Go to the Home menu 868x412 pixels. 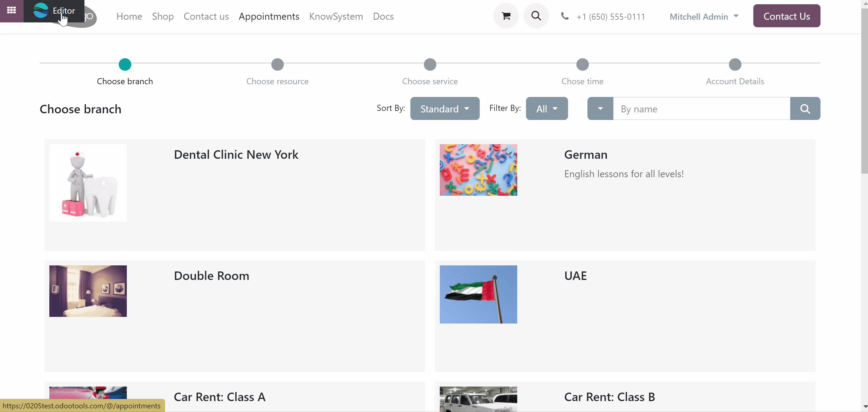tap(129, 16)
